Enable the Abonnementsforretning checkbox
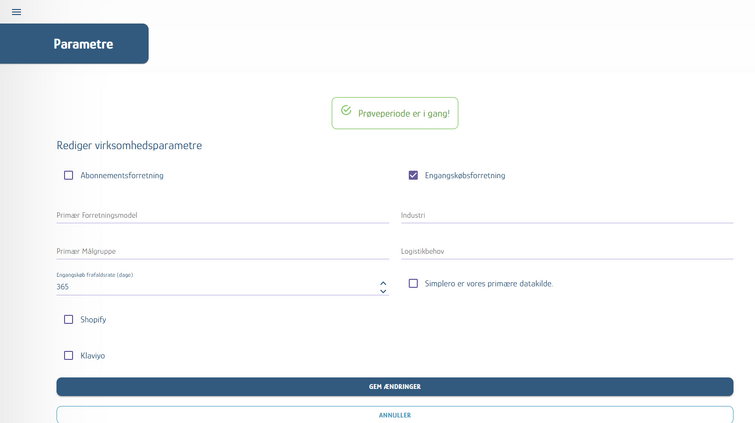 coord(69,175)
